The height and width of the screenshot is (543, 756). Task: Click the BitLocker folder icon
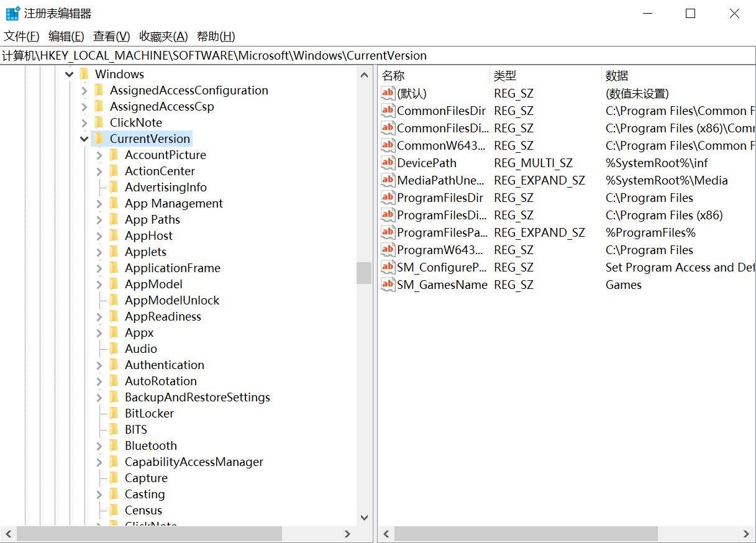tap(114, 413)
